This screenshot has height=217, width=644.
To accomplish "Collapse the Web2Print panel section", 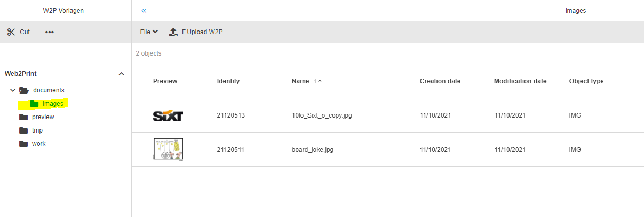I will (x=121, y=74).
